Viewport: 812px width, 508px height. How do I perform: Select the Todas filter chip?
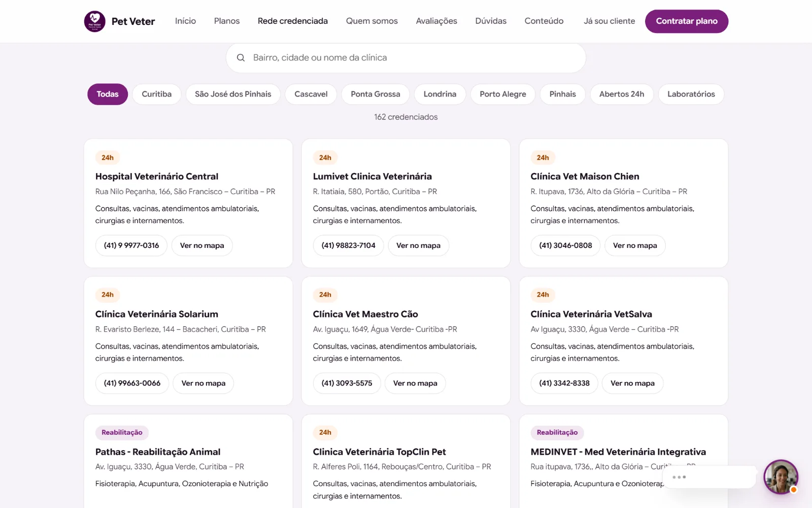[108, 94]
